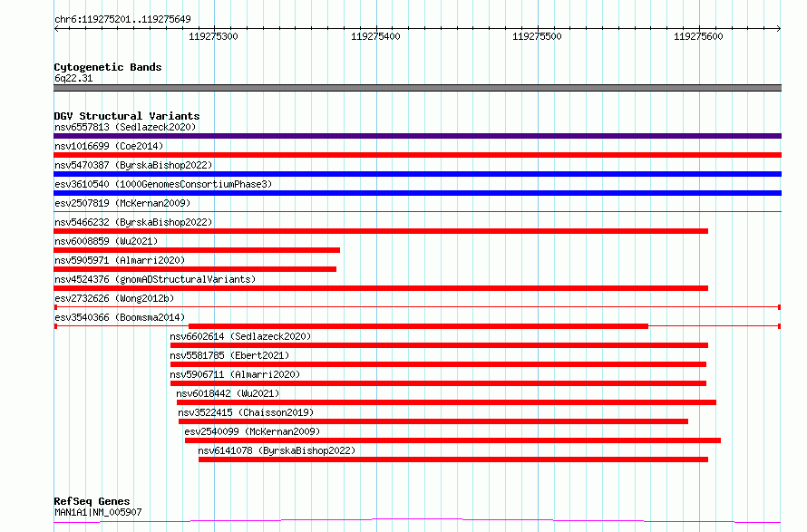Open nsv6018442 (Wu2021) label

[x=228, y=393]
